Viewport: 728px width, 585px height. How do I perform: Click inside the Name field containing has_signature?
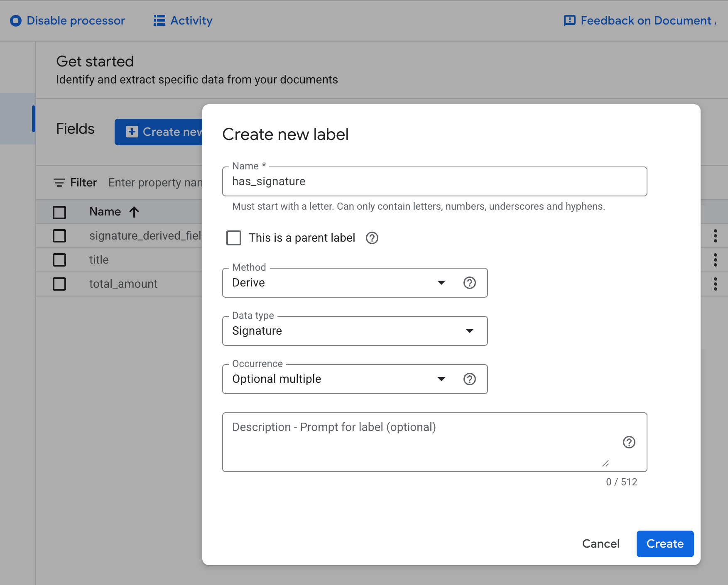tap(434, 181)
